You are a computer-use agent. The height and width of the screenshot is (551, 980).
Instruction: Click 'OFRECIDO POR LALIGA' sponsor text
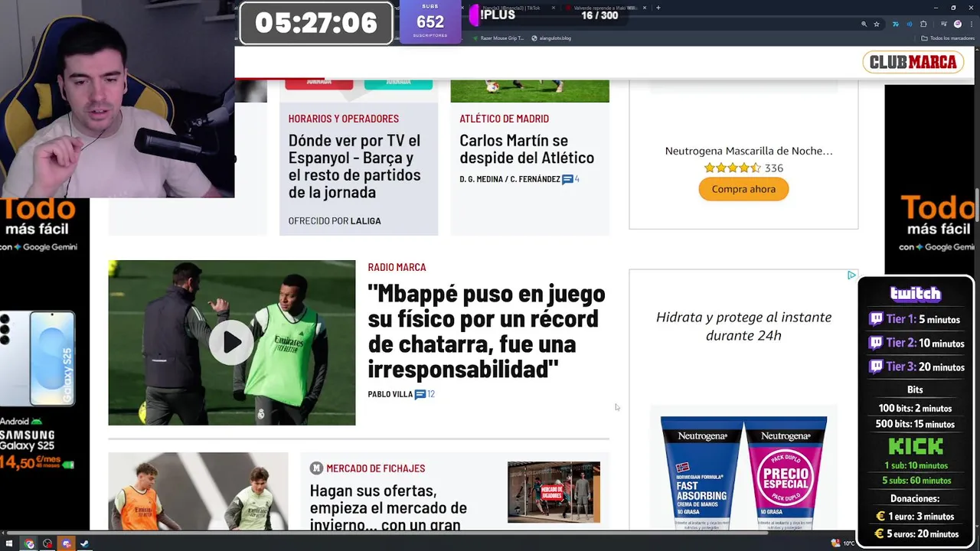335,220
